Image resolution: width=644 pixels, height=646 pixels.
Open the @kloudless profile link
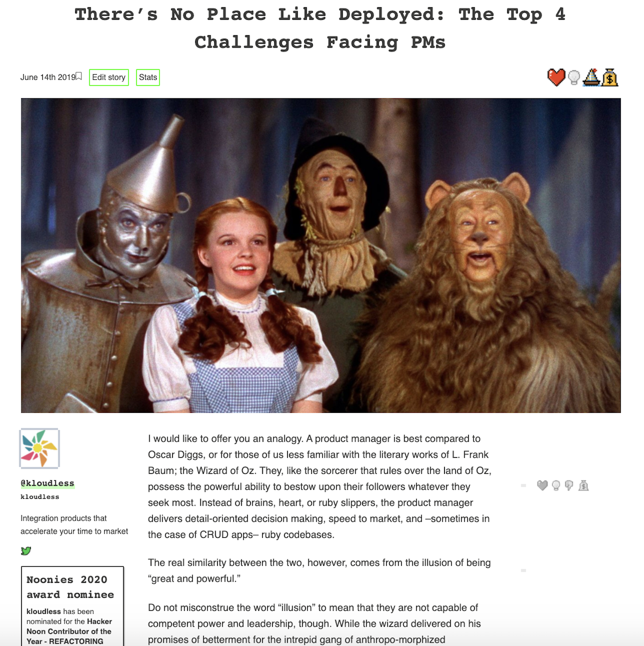pos(48,483)
